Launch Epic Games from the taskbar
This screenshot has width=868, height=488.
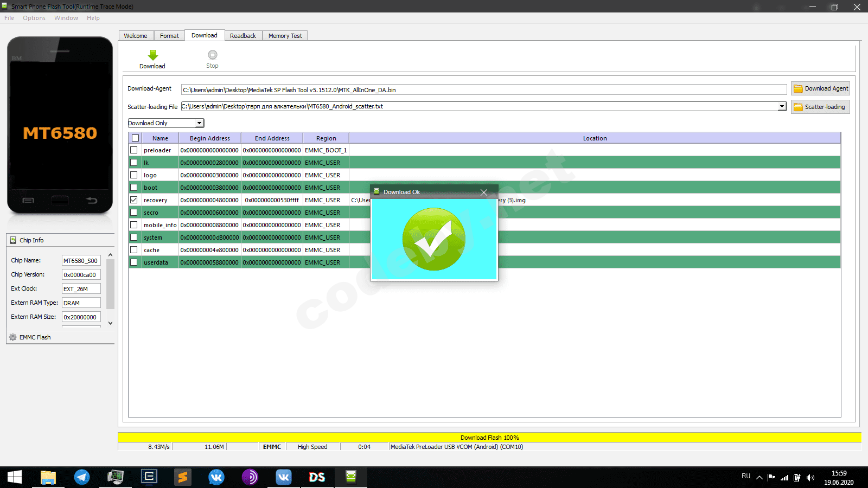coord(149,477)
